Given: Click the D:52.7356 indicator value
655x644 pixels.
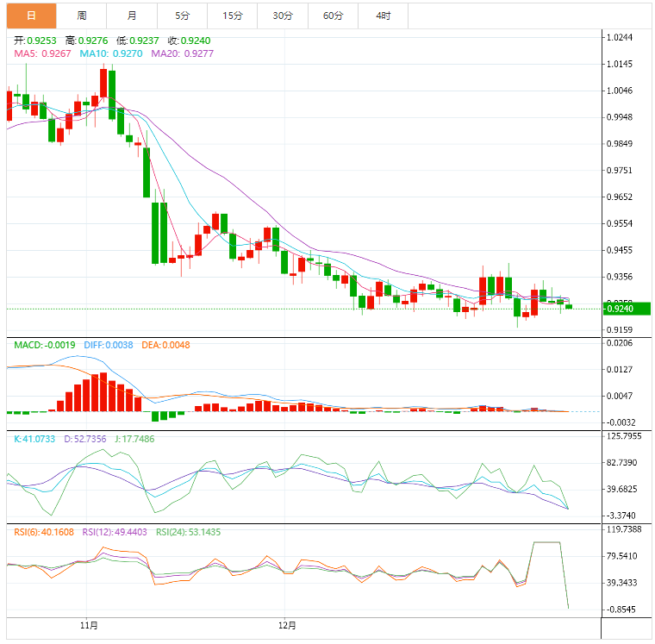Looking at the screenshot, I should click(x=85, y=439).
